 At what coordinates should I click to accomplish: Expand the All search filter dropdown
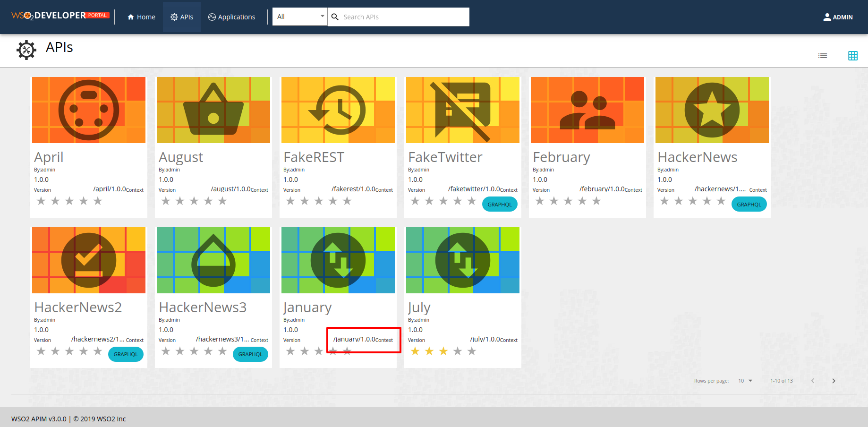pyautogui.click(x=300, y=17)
